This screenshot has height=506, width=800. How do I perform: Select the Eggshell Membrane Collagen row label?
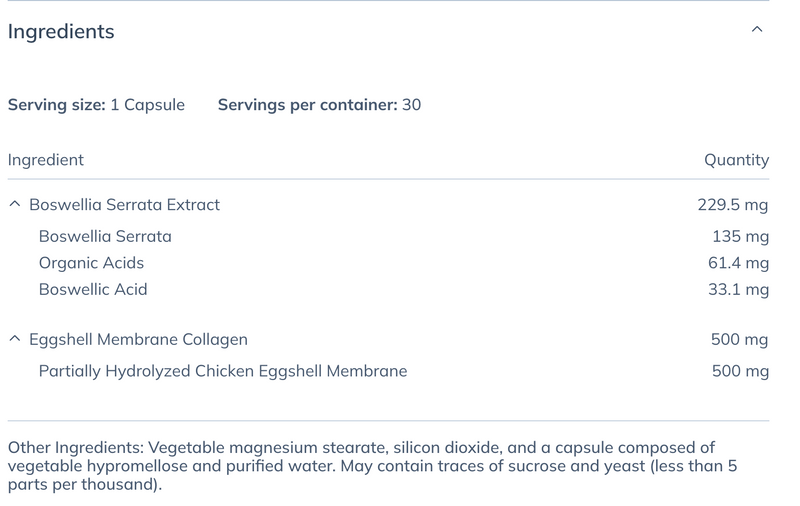pos(138,340)
